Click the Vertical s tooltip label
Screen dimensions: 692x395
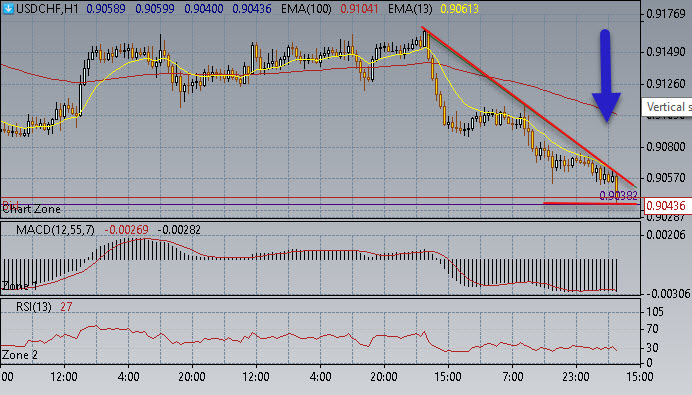667,107
